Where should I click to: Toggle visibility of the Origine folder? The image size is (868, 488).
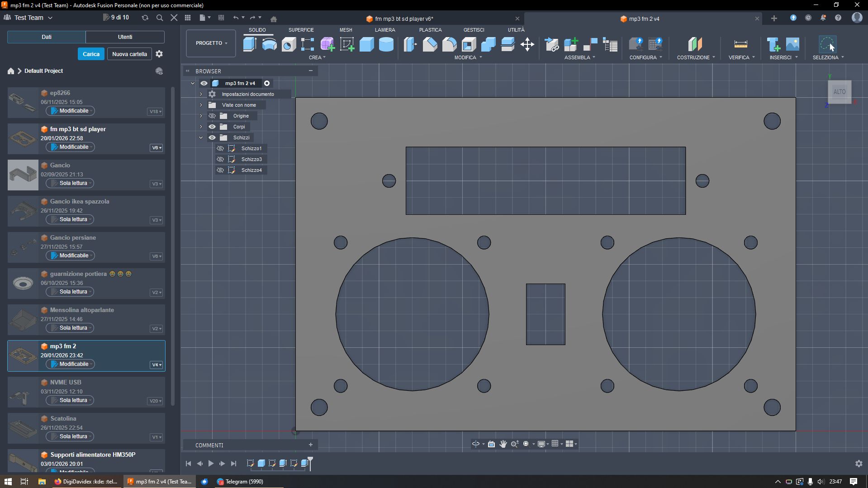[x=212, y=116]
